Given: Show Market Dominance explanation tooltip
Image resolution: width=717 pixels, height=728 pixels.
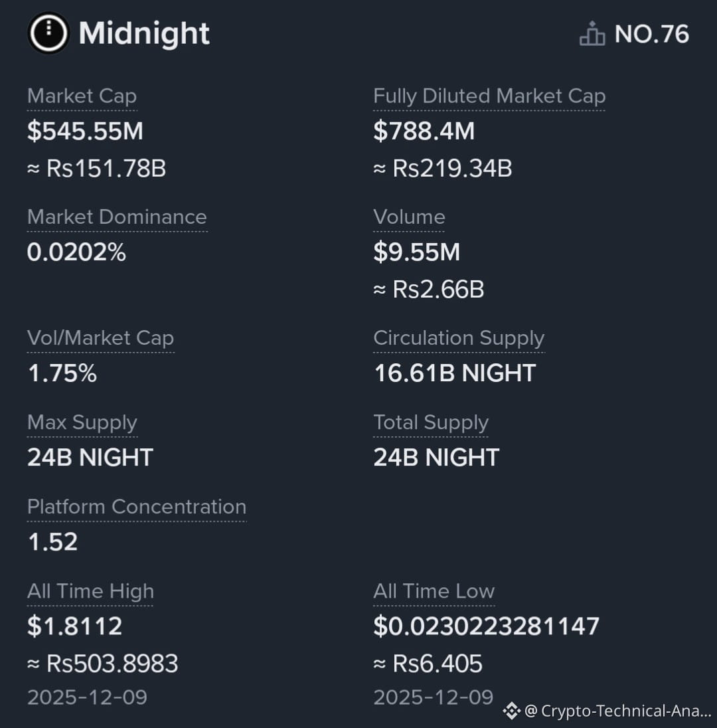Looking at the screenshot, I should coord(117,217).
